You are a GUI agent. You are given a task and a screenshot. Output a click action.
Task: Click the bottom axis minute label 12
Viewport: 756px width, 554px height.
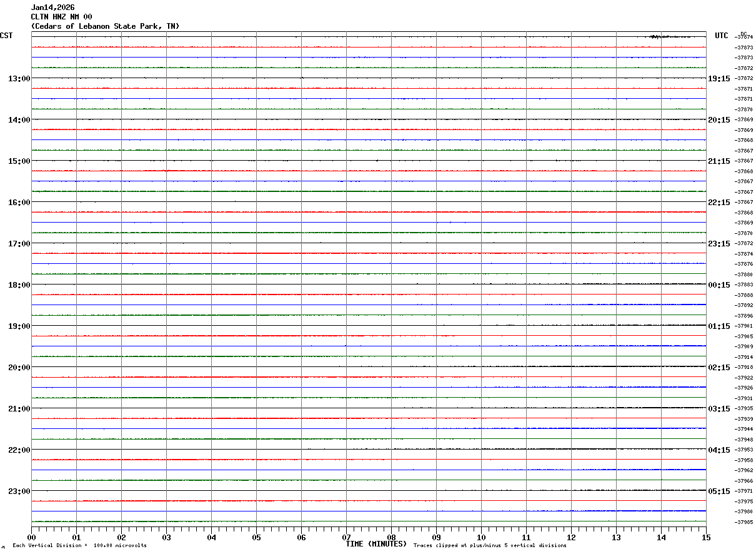[x=572, y=537]
